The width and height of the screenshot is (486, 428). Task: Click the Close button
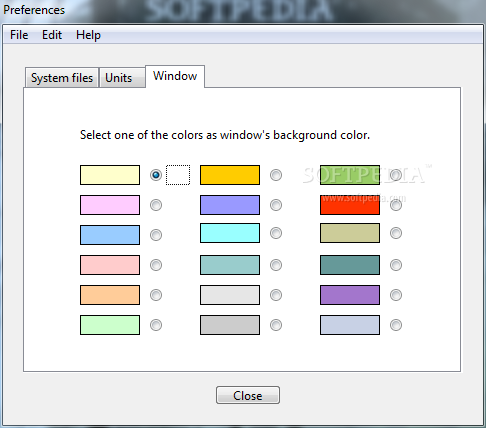tap(248, 395)
